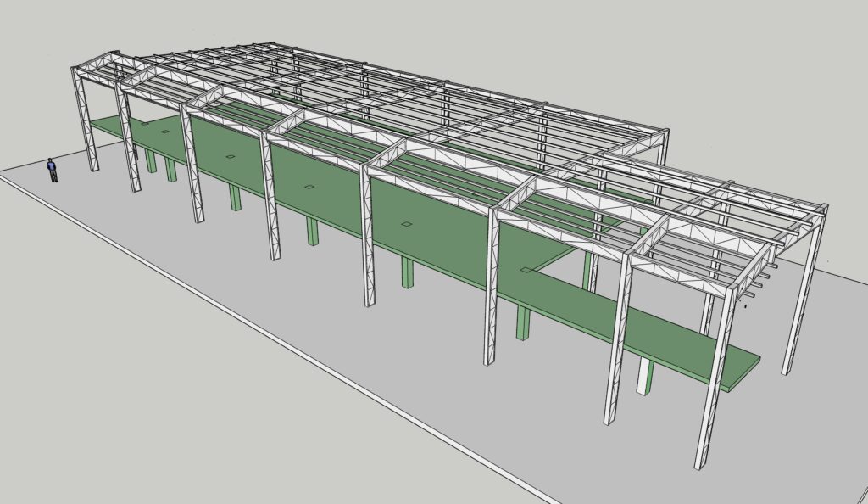The image size is (868, 504).
Task: Select the rightmost square opening on green slab
Action: pos(528,270)
